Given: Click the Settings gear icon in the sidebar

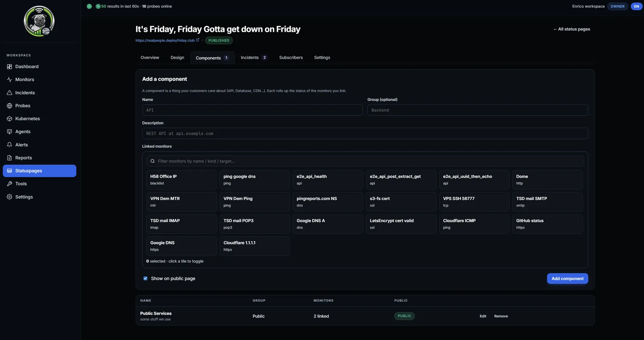Looking at the screenshot, I should tap(9, 197).
